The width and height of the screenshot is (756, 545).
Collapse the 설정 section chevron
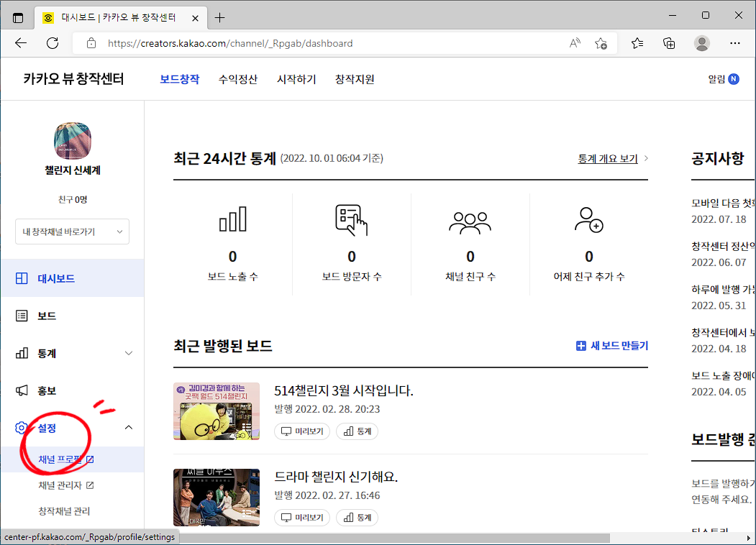(x=129, y=427)
